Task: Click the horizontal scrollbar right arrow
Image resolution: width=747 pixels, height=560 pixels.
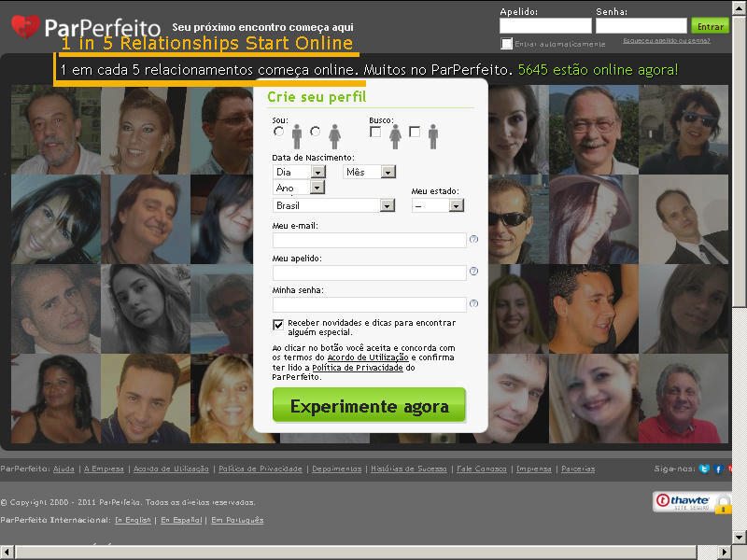Action: pyautogui.click(x=725, y=553)
